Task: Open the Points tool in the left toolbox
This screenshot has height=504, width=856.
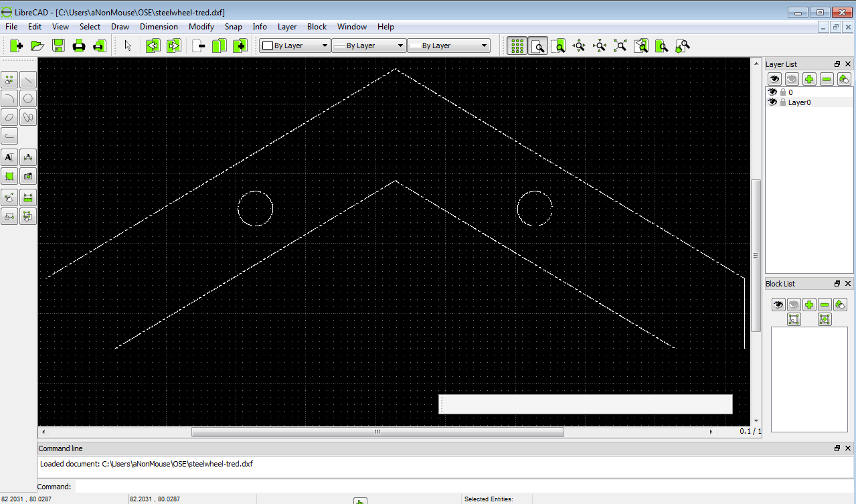Action: click(9, 80)
